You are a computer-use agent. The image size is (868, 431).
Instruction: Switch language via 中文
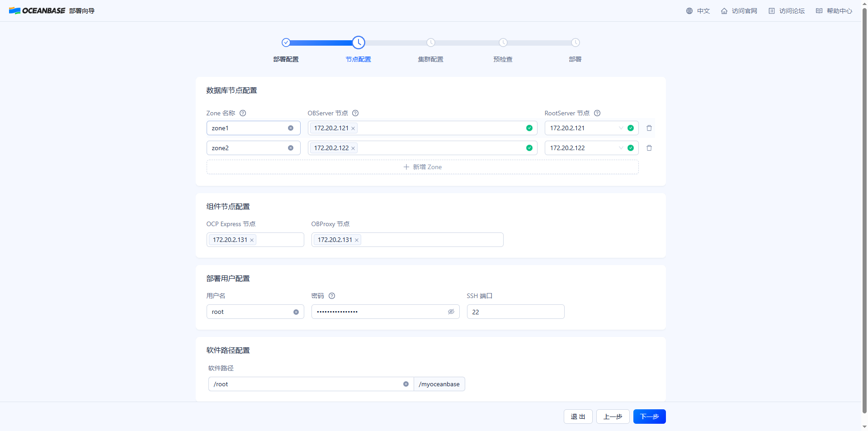point(698,11)
